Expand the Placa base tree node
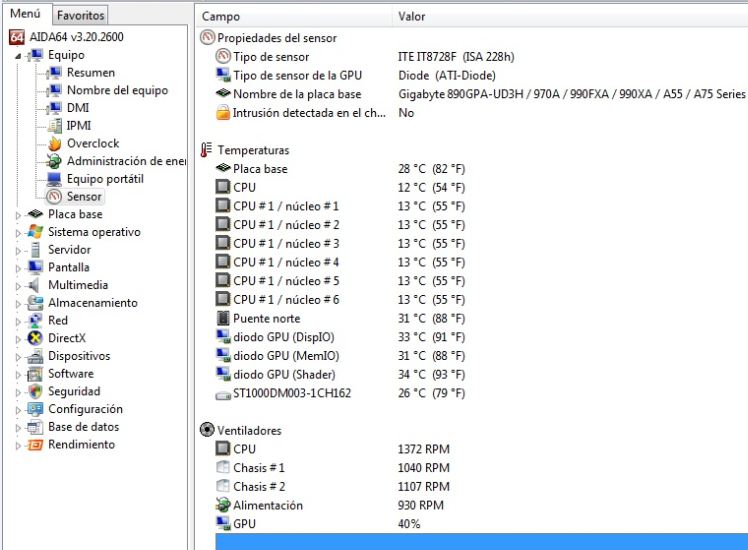Screen dimensions: 748x550 click(x=18, y=216)
